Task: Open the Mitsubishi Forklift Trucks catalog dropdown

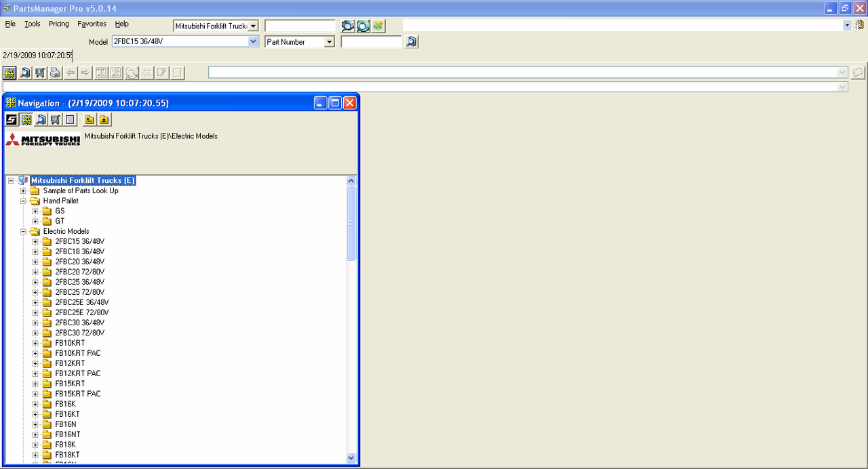Action: coord(254,26)
